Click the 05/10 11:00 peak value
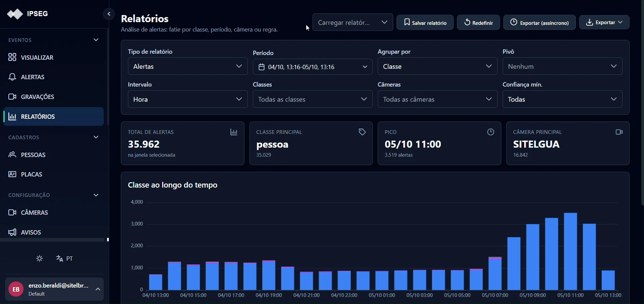 [x=413, y=144]
